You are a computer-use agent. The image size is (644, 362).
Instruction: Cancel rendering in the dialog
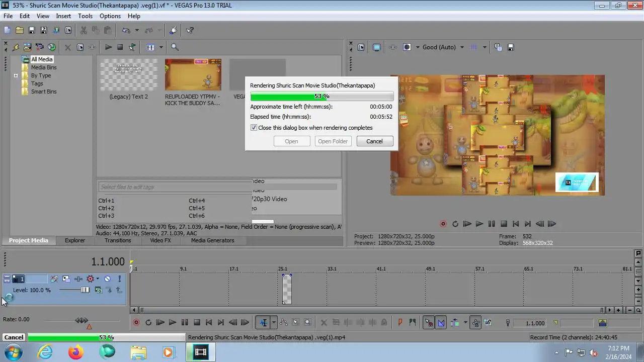coord(374,141)
